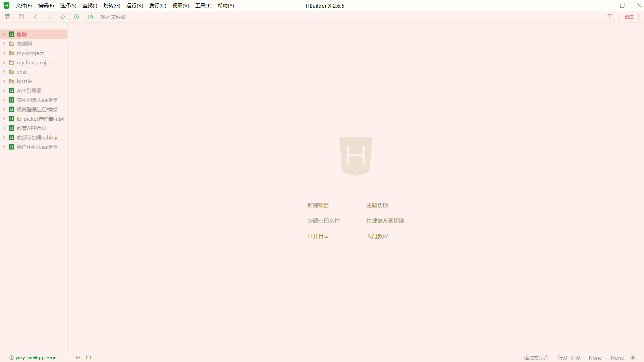The image size is (644, 362).
Task: Click the 快捷键方案切换 link
Action: tap(385, 221)
